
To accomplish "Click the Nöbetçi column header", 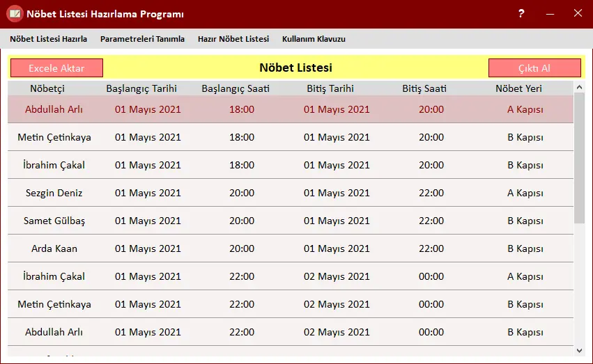I will click(x=47, y=88).
